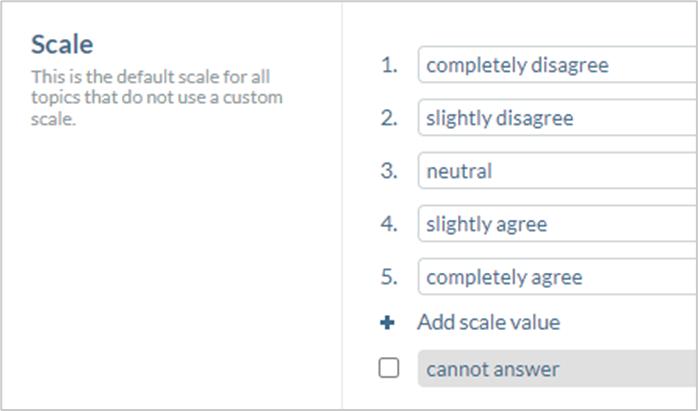Click the number 1 scale label
The image size is (698, 411).
pyautogui.click(x=390, y=65)
